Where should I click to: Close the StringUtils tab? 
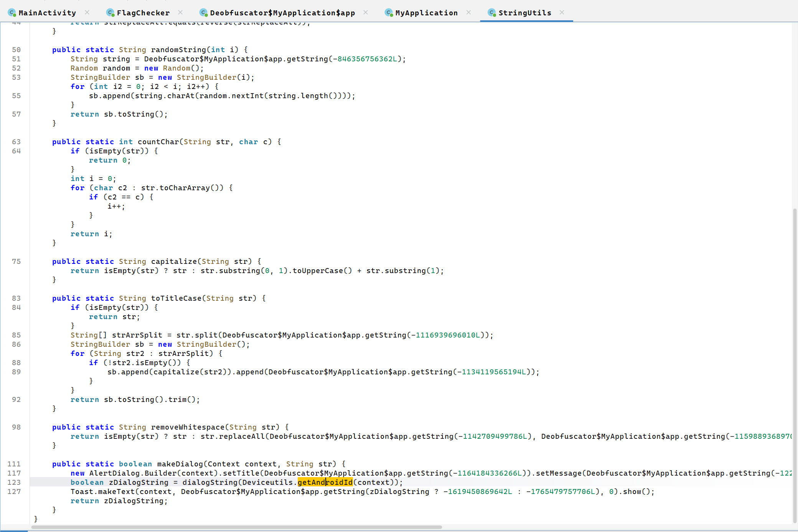562,12
